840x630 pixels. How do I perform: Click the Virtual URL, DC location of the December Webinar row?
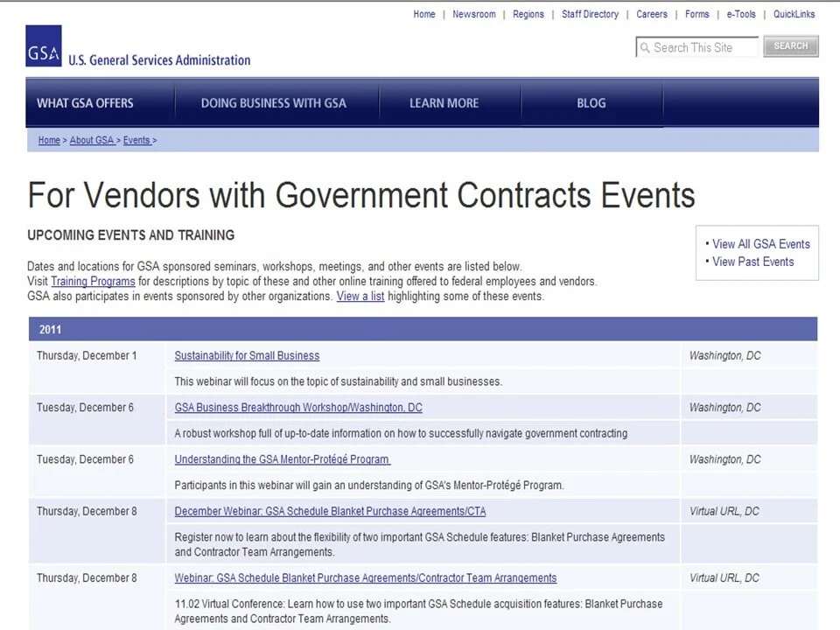click(x=724, y=512)
